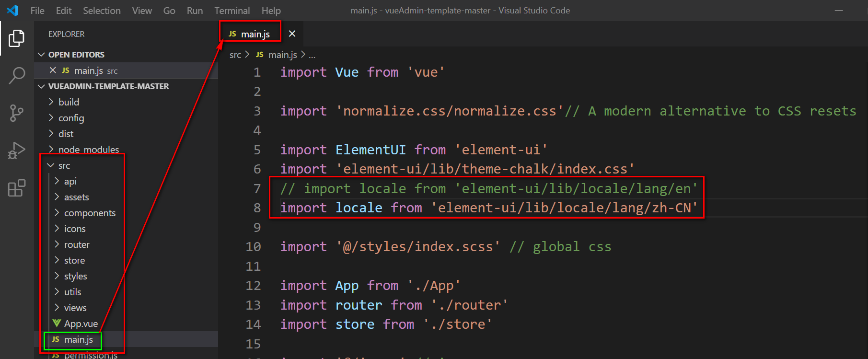
Task: Expand the dist folder
Action: pyautogui.click(x=51, y=134)
